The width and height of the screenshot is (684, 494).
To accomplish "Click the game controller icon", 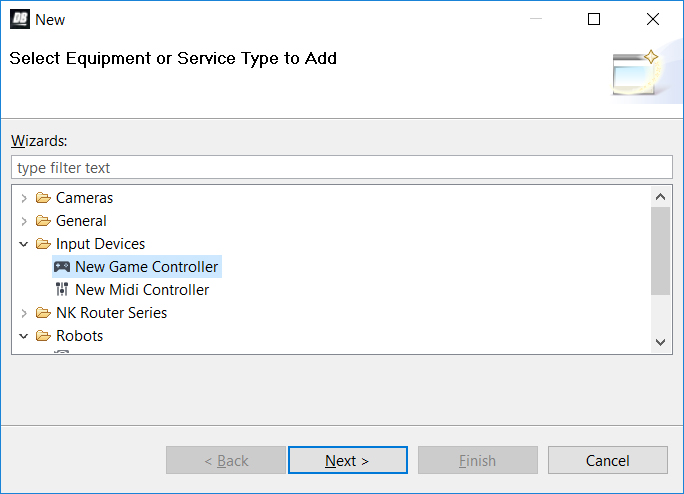I will point(62,267).
